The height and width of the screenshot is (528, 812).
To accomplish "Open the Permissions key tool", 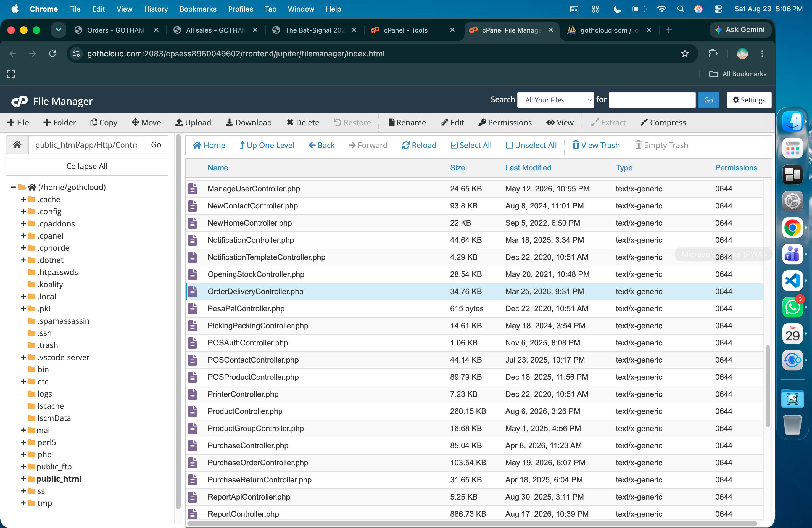I will point(505,122).
